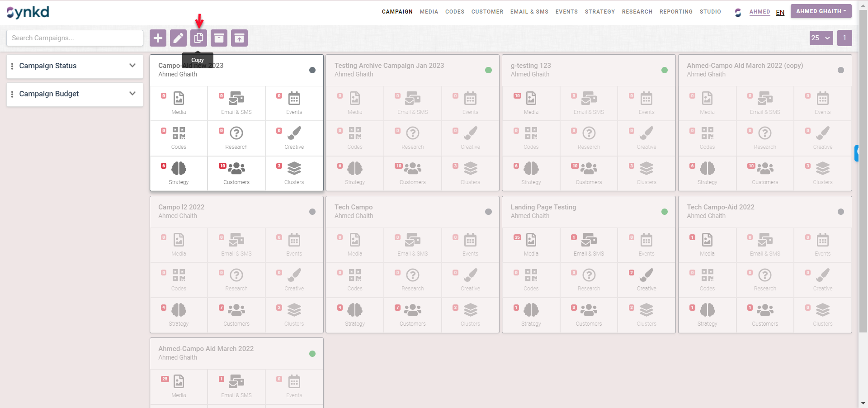
Task: Click green status dot on g-testing 123 card
Action: tap(664, 70)
